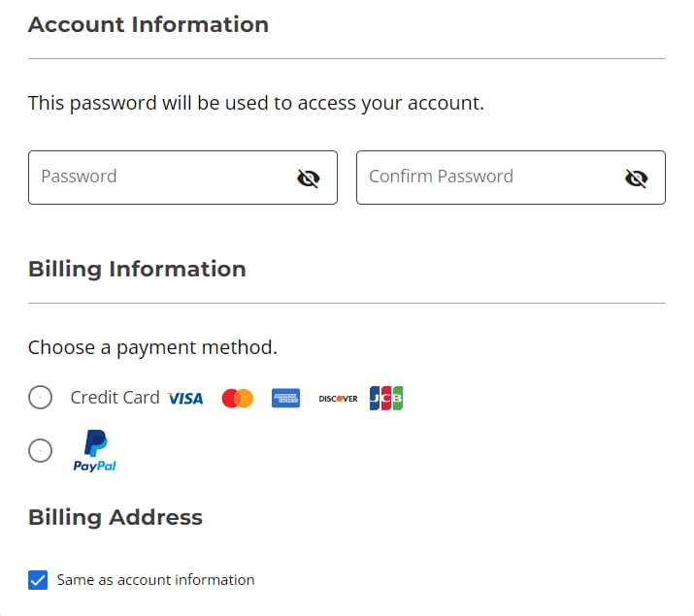
Task: Click the Mastercard logo
Action: click(237, 398)
